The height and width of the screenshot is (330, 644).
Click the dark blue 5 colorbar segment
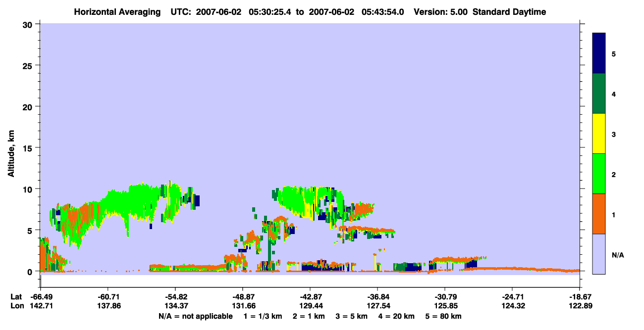click(599, 53)
